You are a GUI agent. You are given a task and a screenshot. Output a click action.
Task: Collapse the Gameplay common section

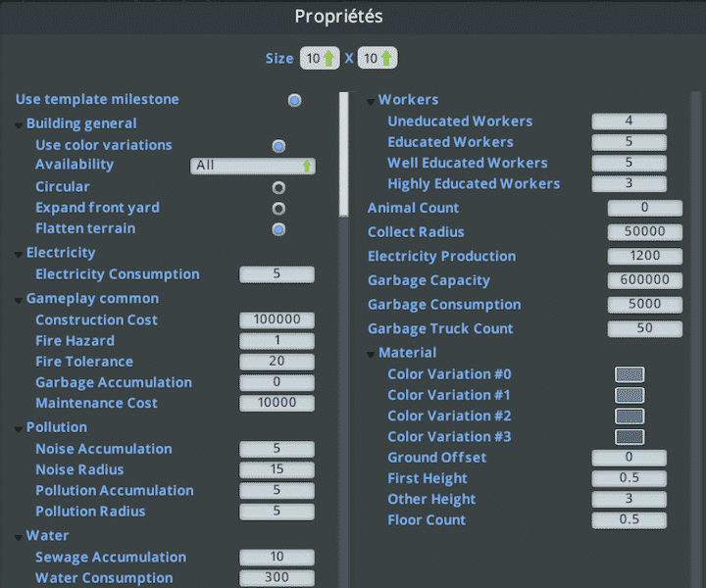point(19,299)
